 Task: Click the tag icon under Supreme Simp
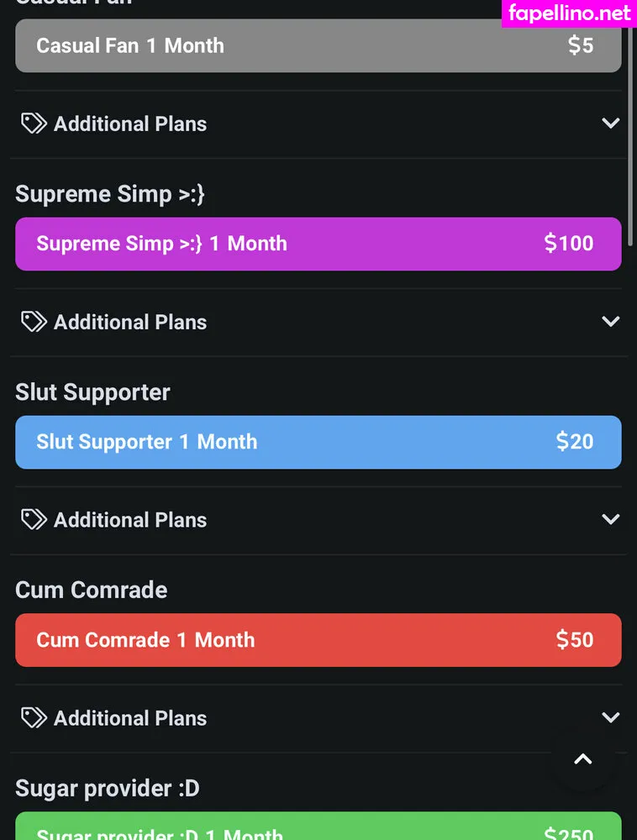34,323
